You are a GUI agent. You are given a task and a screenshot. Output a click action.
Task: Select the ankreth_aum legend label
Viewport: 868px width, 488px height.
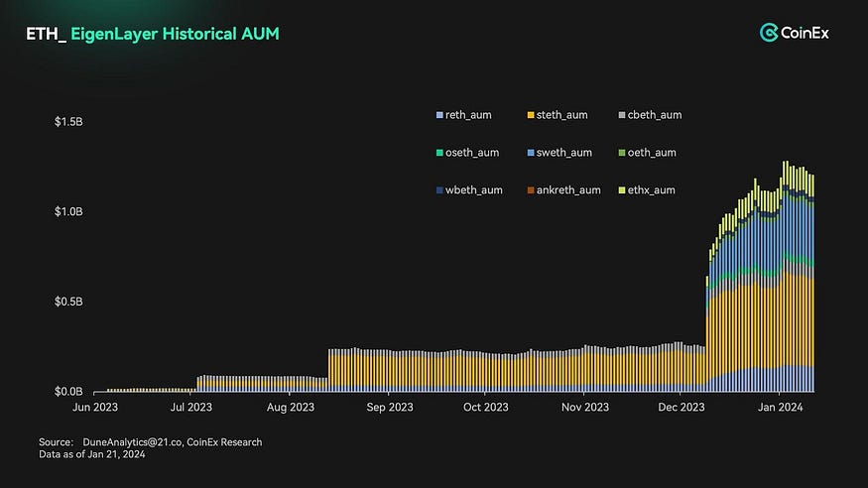[x=568, y=190]
